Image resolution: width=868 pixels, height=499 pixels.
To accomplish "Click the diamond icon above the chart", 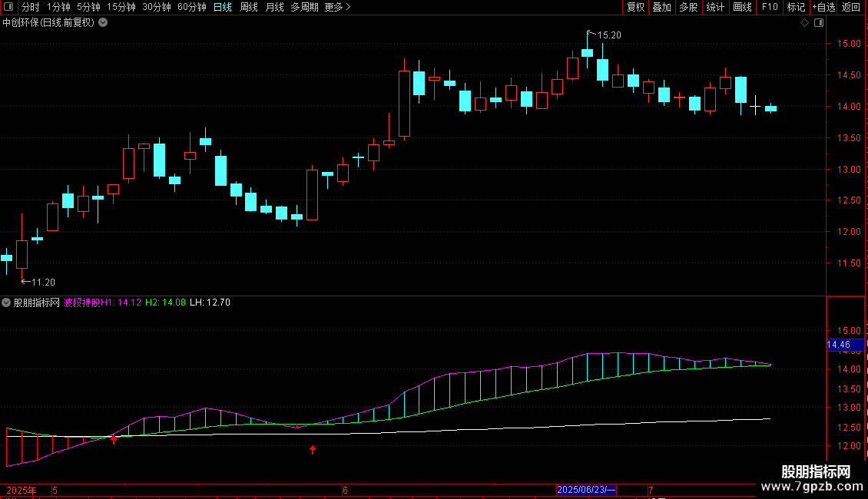I will click(x=804, y=23).
